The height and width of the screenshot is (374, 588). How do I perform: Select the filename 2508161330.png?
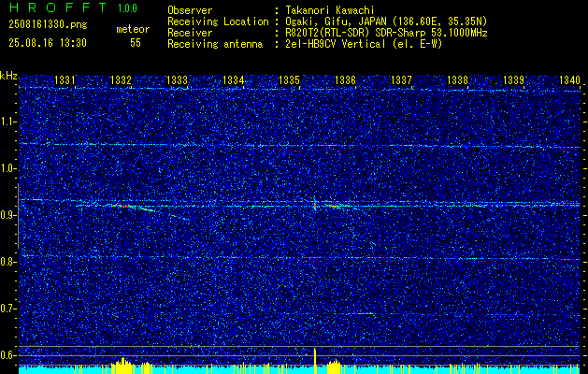point(48,25)
